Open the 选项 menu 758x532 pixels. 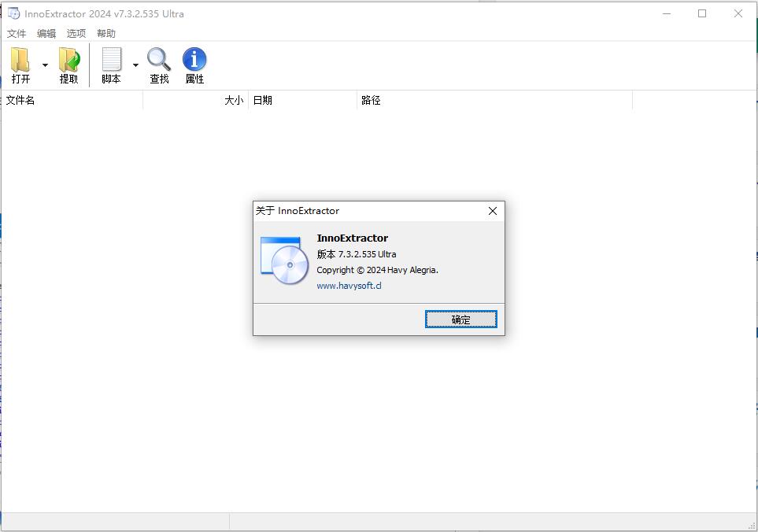click(x=76, y=33)
